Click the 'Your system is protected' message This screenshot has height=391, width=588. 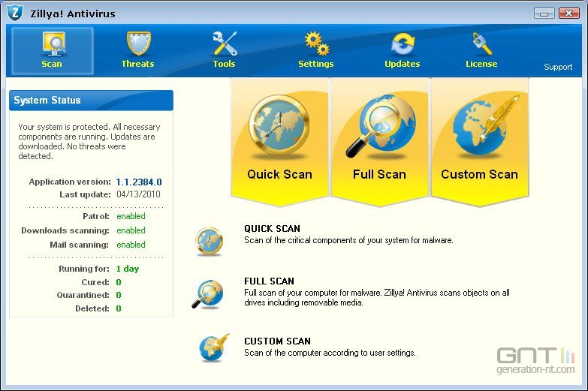[x=89, y=141]
